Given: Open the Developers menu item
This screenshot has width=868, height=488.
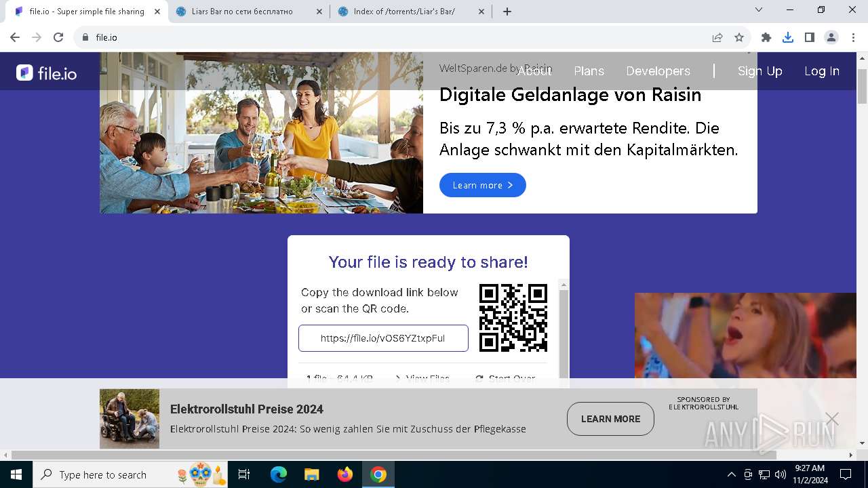Looking at the screenshot, I should pyautogui.click(x=658, y=71).
